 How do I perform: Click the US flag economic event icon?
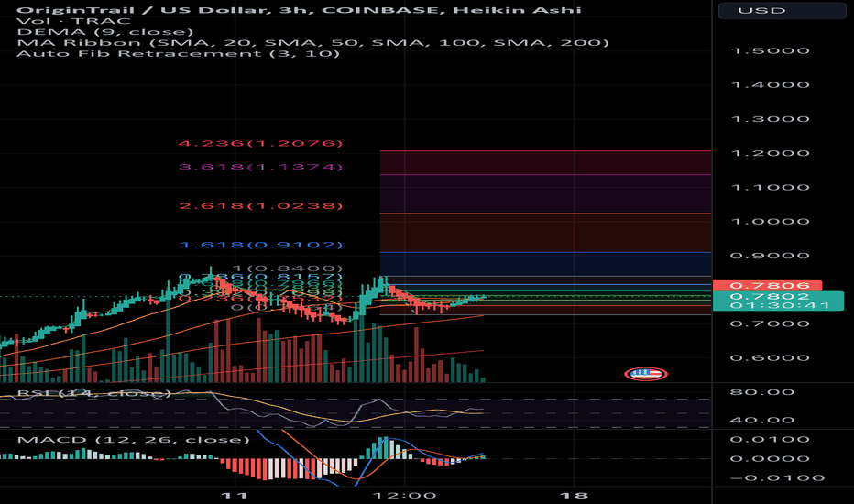tap(646, 374)
